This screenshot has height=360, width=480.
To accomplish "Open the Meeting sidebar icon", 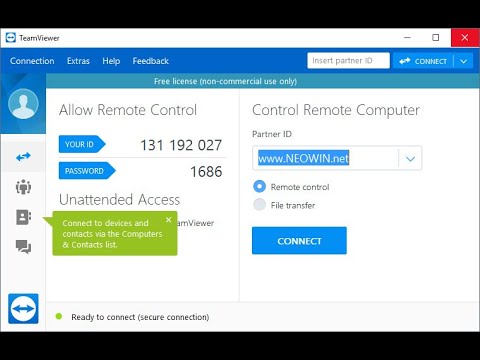I will (x=23, y=187).
